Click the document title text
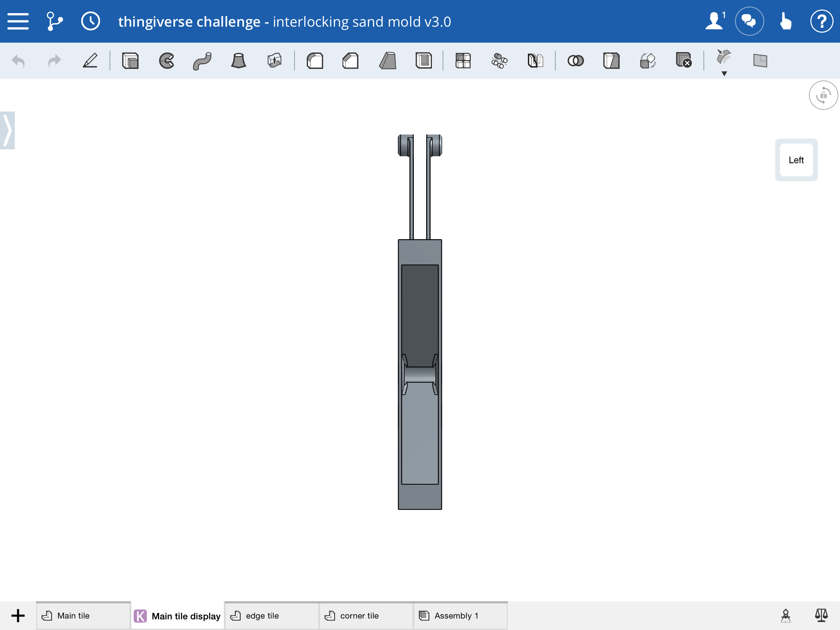 [284, 21]
